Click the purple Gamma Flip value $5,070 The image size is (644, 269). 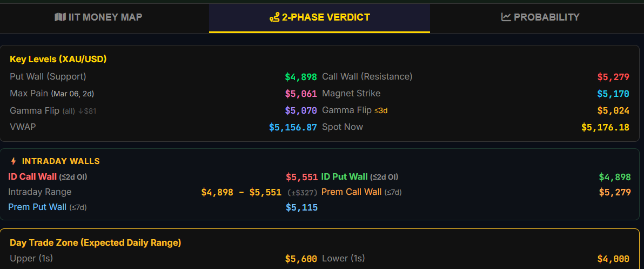[x=301, y=111]
